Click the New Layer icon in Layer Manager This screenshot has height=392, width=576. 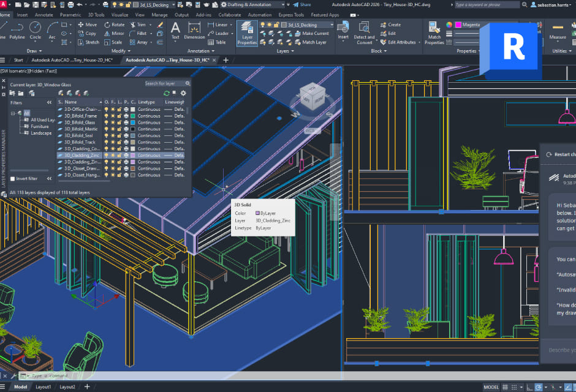click(61, 92)
